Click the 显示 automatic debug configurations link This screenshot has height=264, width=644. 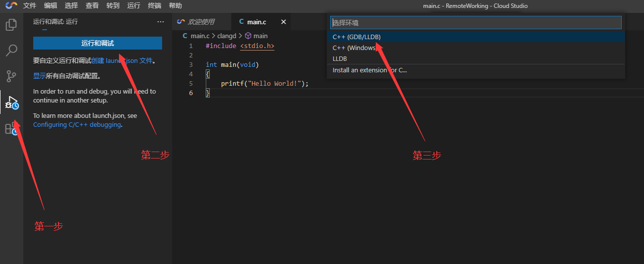(40, 76)
